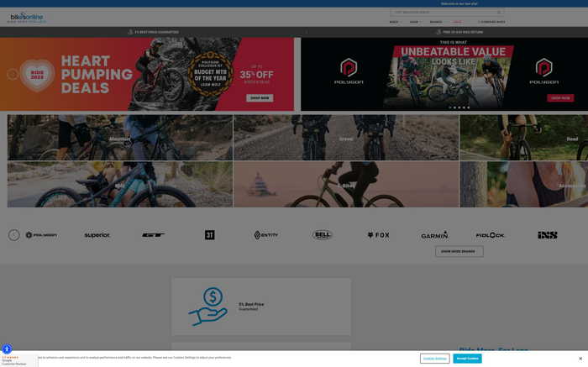Click the Budget MTB of the Year badge

pyautogui.click(x=210, y=74)
